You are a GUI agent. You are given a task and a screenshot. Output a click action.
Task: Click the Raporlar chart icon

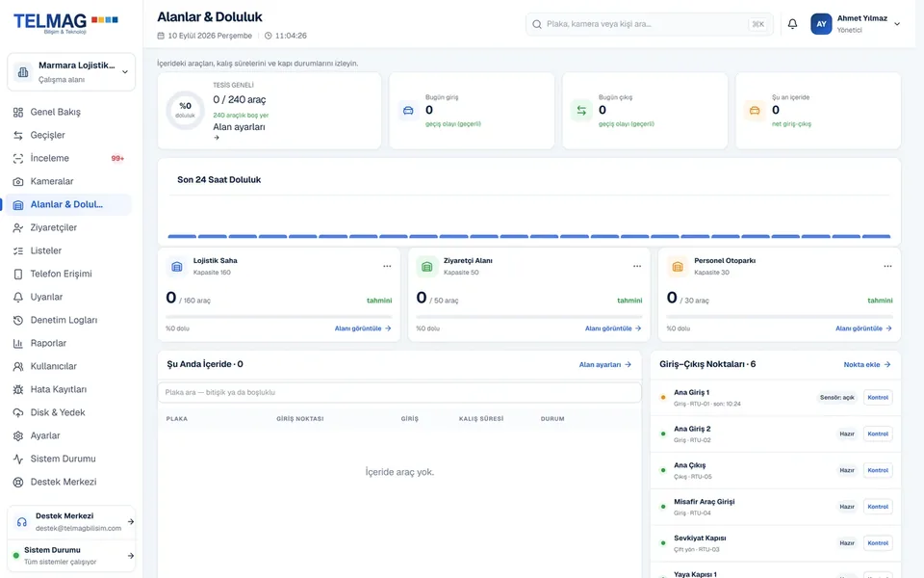(18, 343)
